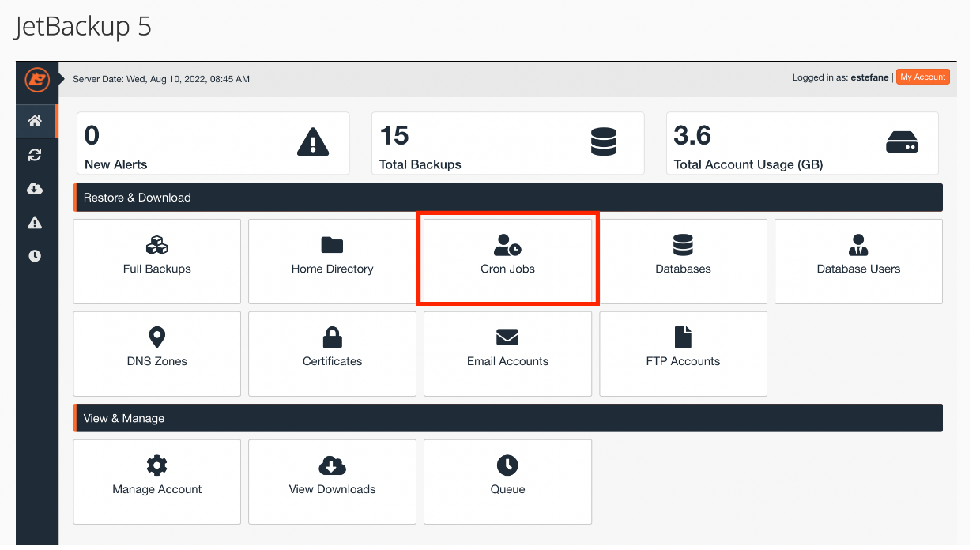Open the Email Accounts label
Image resolution: width=980 pixels, height=550 pixels.
click(507, 361)
